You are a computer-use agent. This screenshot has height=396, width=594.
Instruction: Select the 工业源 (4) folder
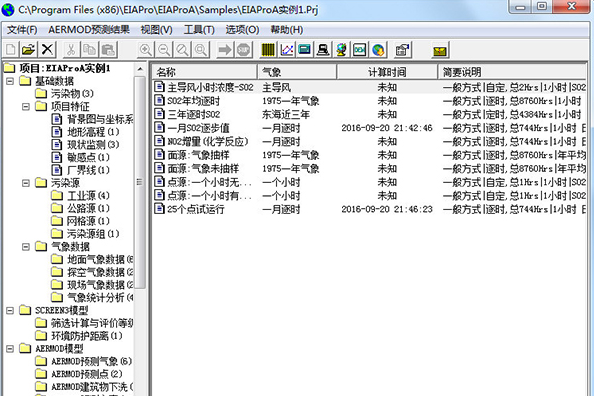(x=80, y=196)
